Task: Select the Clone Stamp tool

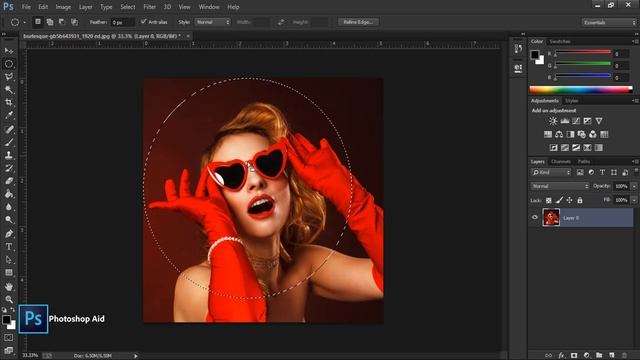Action: pos(9,155)
